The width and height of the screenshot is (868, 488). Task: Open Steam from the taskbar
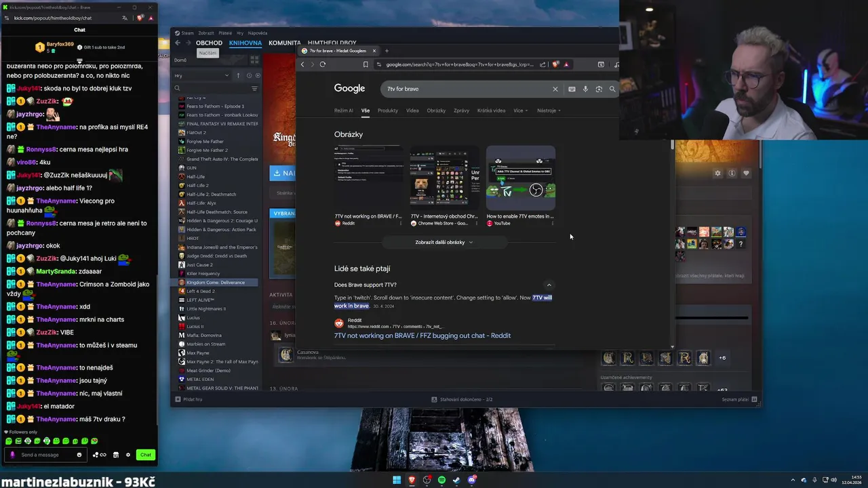[x=456, y=480]
